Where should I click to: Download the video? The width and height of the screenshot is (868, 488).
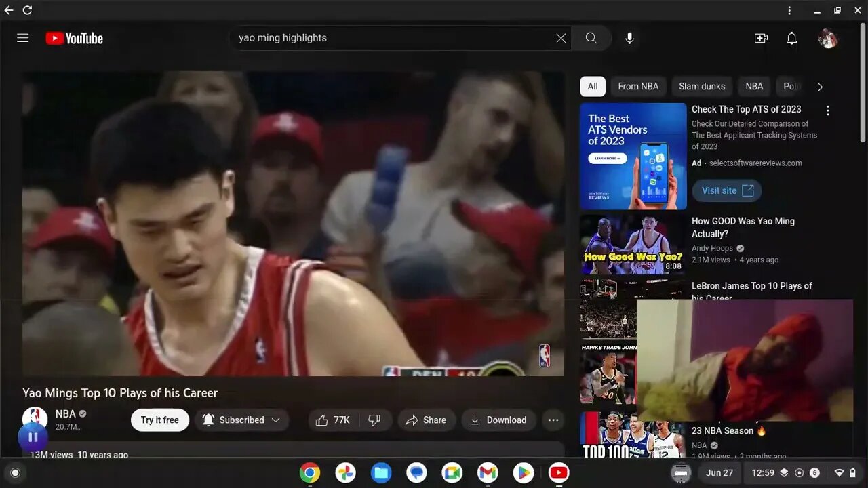(498, 420)
